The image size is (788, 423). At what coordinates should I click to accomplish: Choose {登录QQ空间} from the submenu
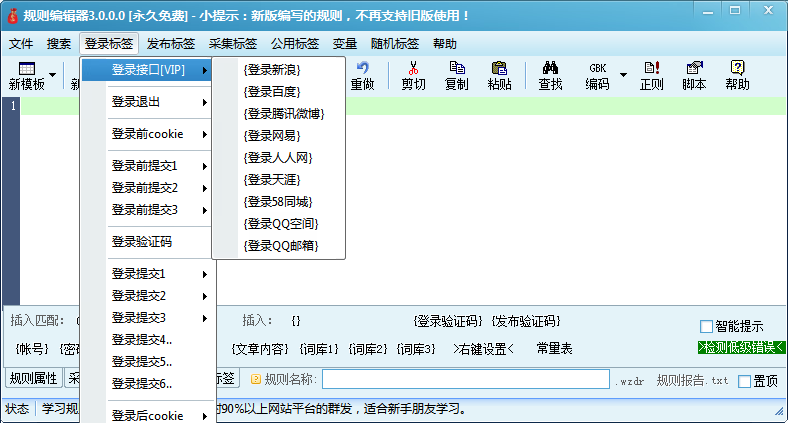279,224
